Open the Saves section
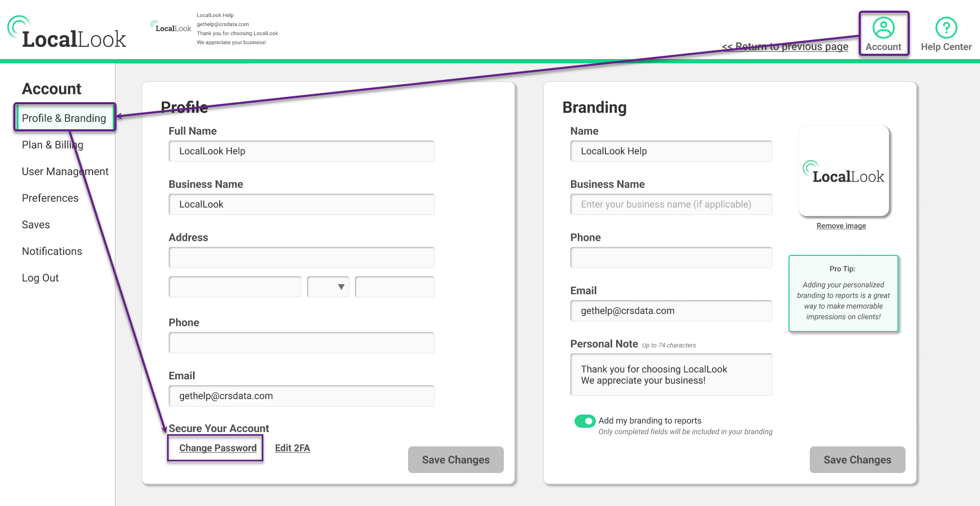This screenshot has width=980, height=506. click(x=36, y=225)
